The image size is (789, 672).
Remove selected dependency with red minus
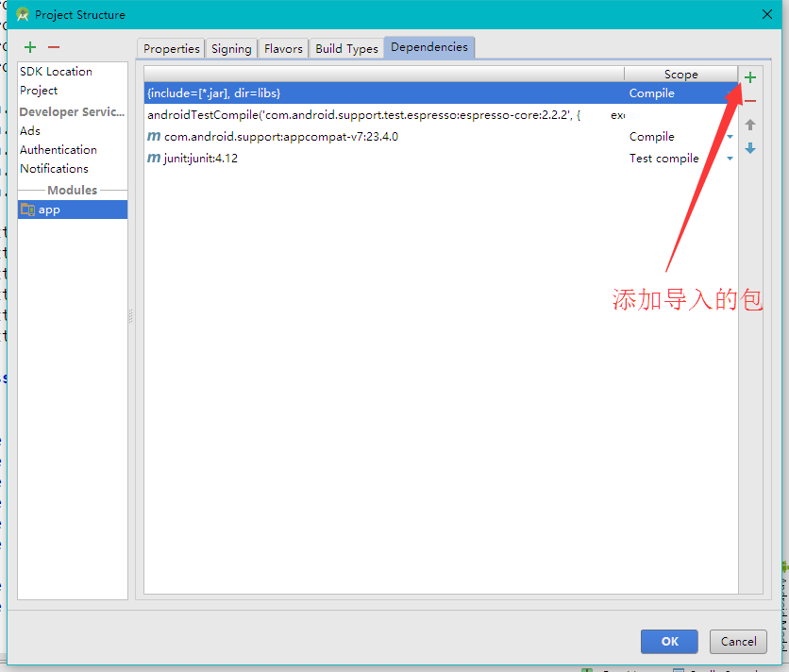(x=750, y=101)
